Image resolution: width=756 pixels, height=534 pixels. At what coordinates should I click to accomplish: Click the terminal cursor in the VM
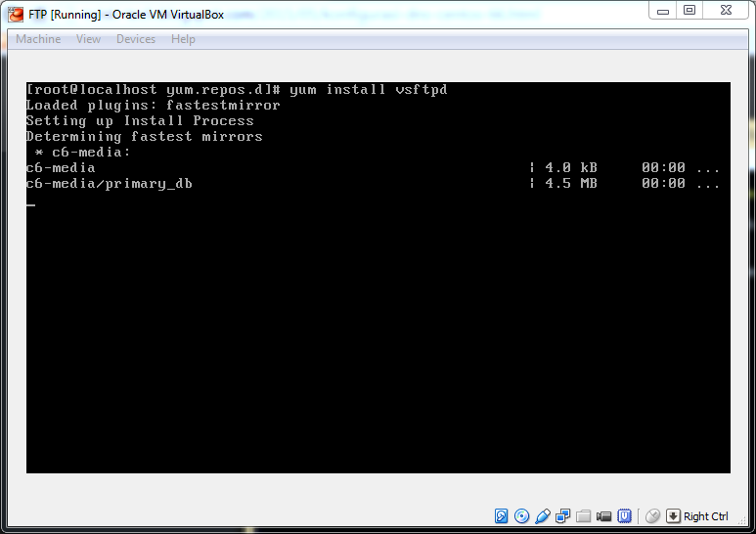pyautogui.click(x=31, y=204)
